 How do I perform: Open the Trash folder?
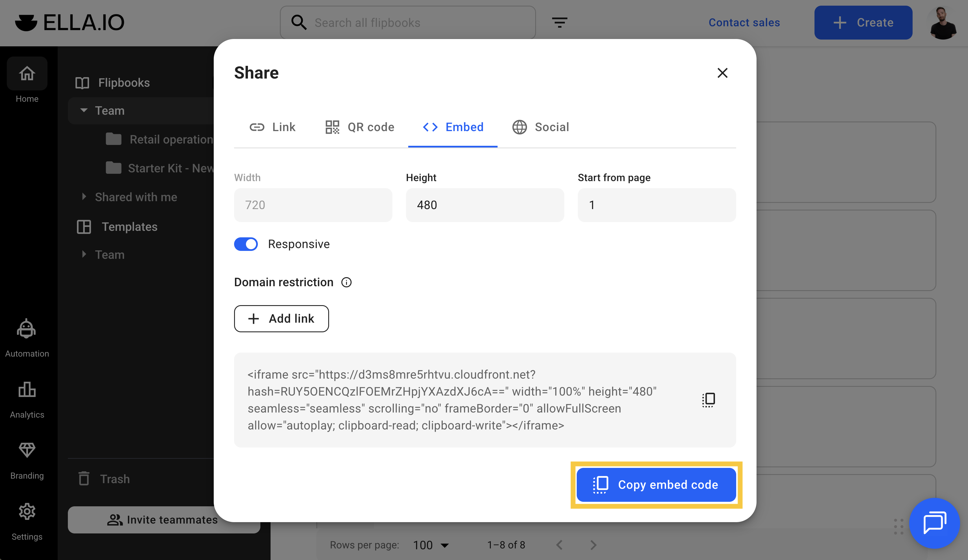104,479
